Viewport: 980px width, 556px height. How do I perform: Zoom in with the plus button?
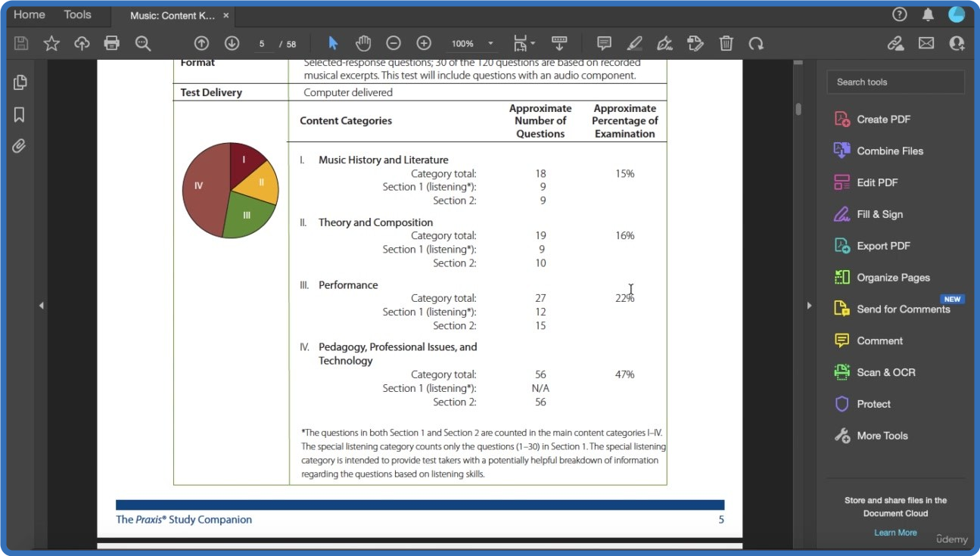424,43
